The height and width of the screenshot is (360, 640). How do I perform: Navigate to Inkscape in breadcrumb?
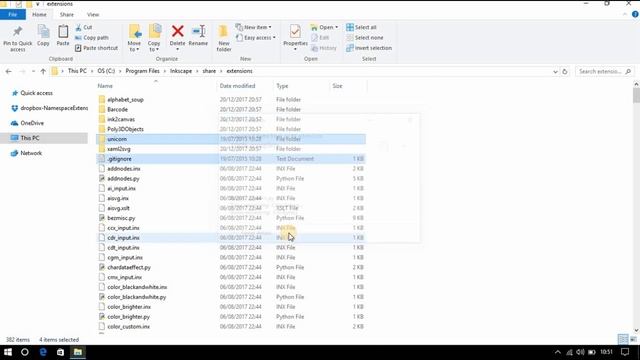tap(181, 71)
